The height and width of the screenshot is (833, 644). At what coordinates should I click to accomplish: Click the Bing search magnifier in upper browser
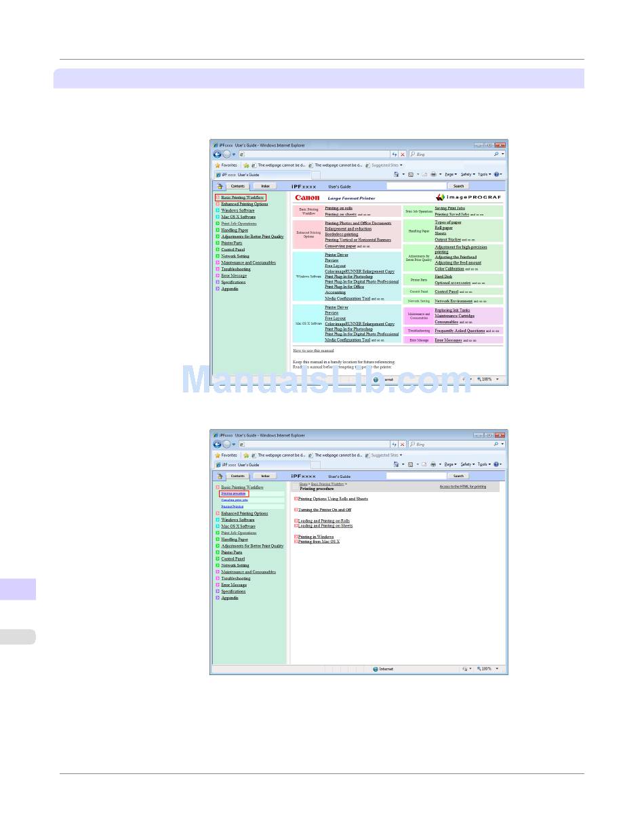pyautogui.click(x=496, y=155)
